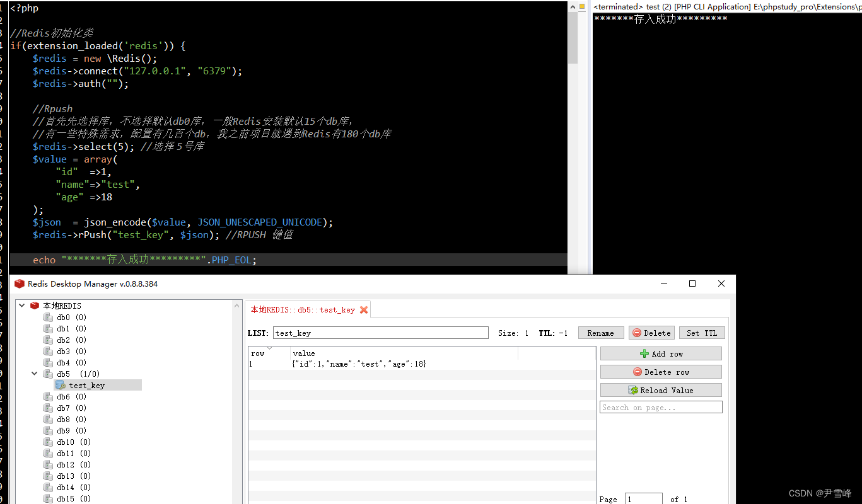Click the "Size: 1" label
This screenshot has height=504, width=862.
[x=513, y=333]
